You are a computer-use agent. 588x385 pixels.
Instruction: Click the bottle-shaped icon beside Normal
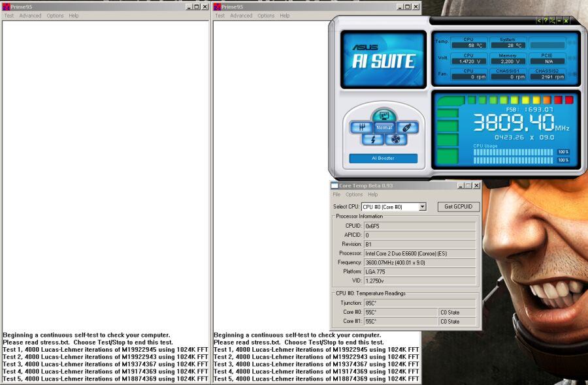pos(407,127)
